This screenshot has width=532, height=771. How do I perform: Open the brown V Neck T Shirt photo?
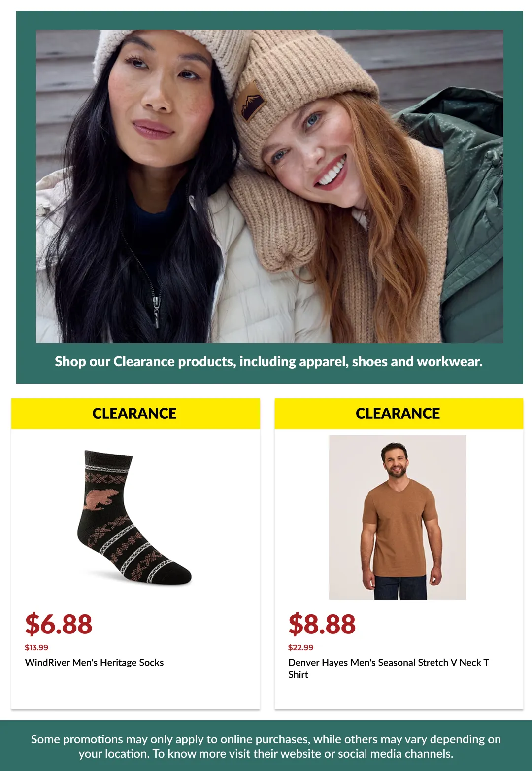pos(398,517)
